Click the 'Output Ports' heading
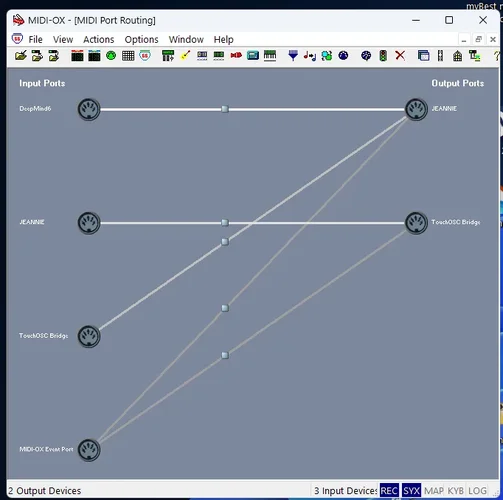This screenshot has height=500, width=503. click(458, 83)
